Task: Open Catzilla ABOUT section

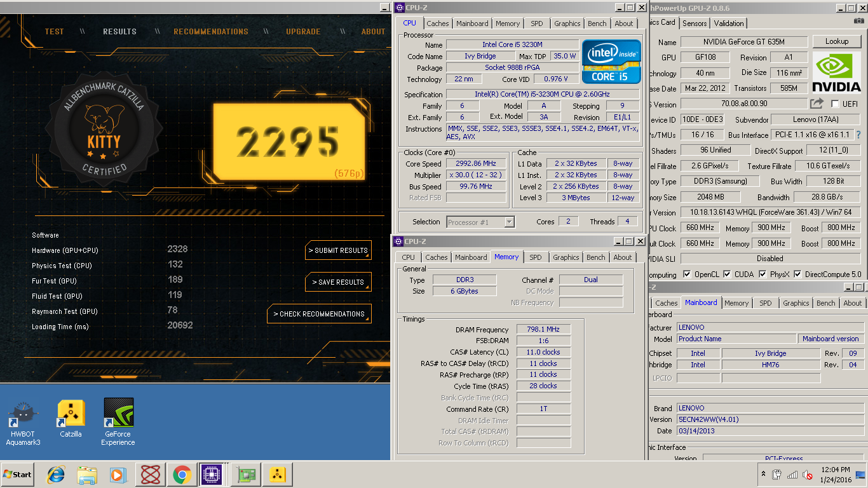Action: click(x=374, y=32)
